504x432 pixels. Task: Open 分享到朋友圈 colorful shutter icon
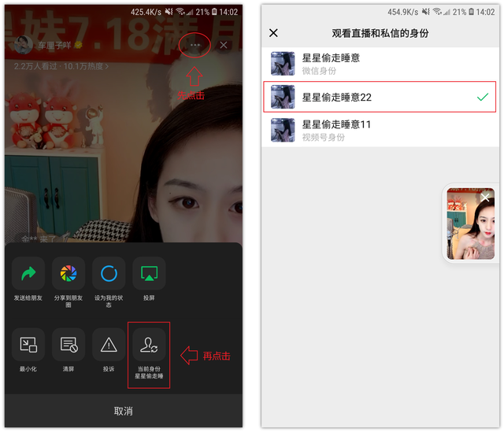[69, 273]
